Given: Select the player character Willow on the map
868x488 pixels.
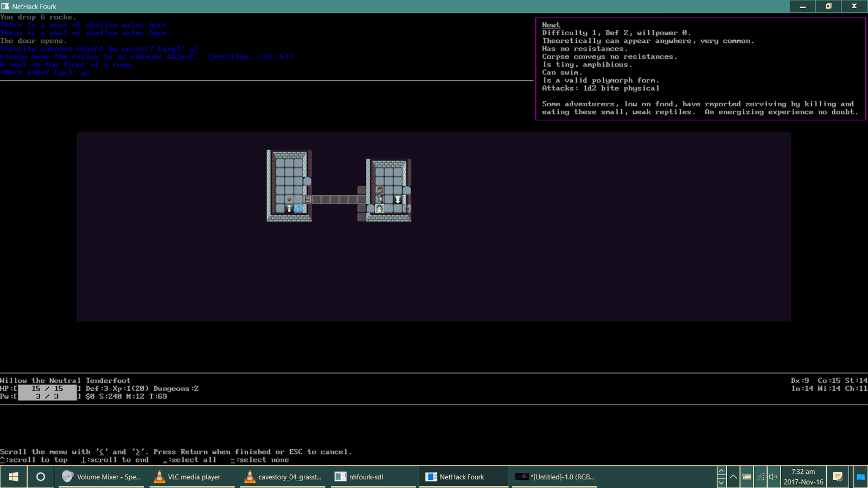Looking at the screenshot, I should 379,208.
